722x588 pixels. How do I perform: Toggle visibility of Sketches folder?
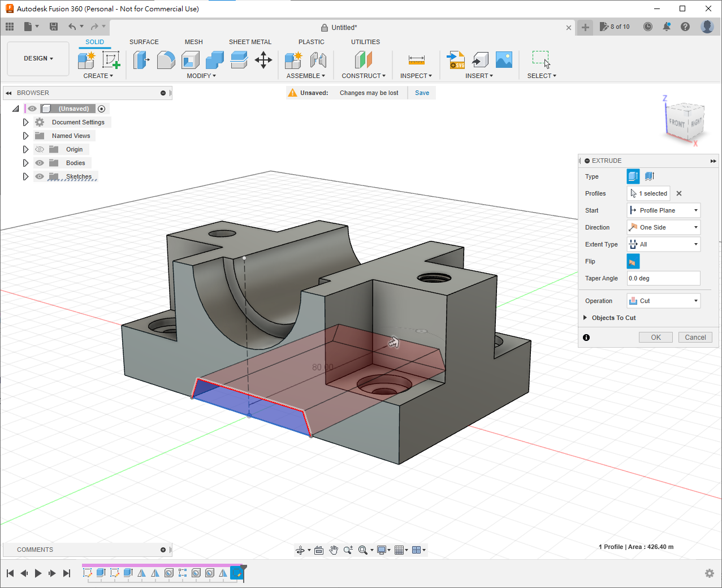tap(40, 176)
